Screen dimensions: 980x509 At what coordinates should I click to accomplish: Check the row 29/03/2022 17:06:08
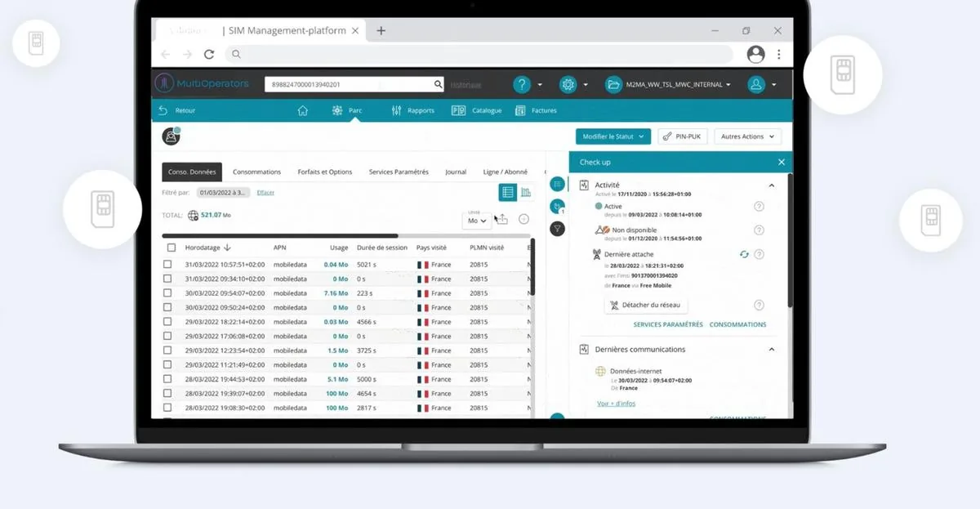coord(167,336)
